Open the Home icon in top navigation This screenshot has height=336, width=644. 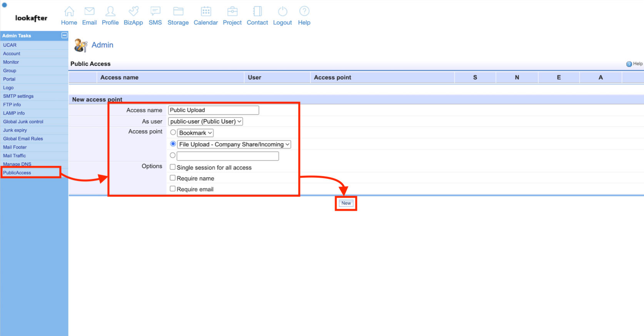point(69,11)
